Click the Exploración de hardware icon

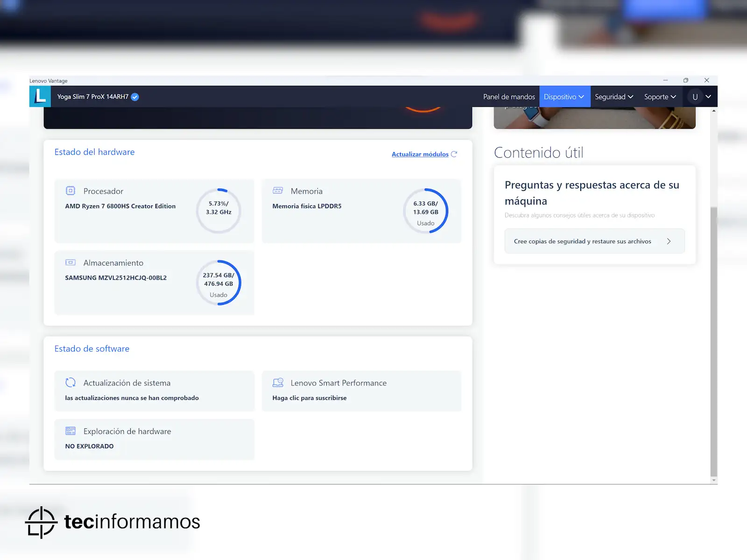(70, 431)
